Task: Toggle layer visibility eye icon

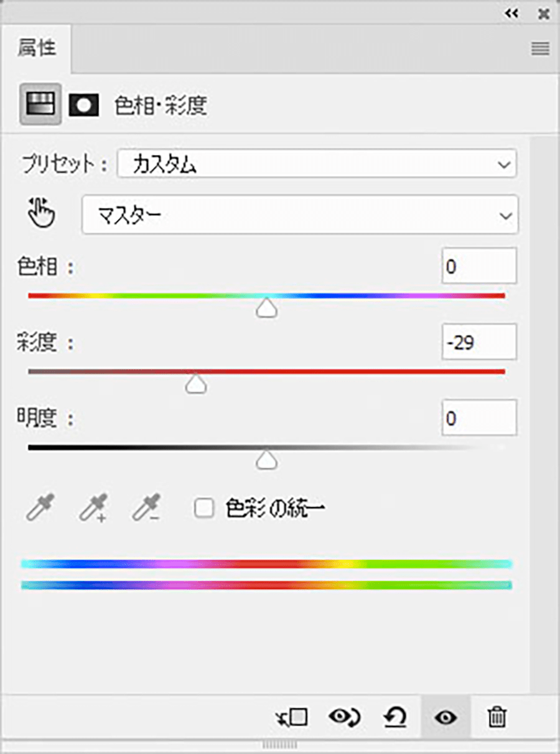Action: (x=446, y=718)
